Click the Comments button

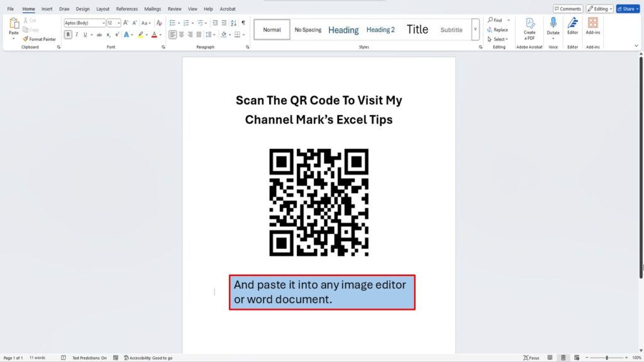(x=568, y=9)
